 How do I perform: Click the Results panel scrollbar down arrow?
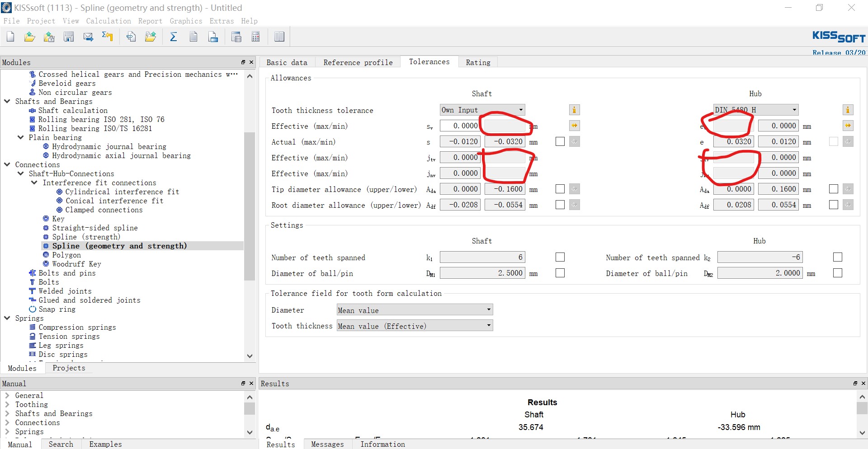coord(862,432)
